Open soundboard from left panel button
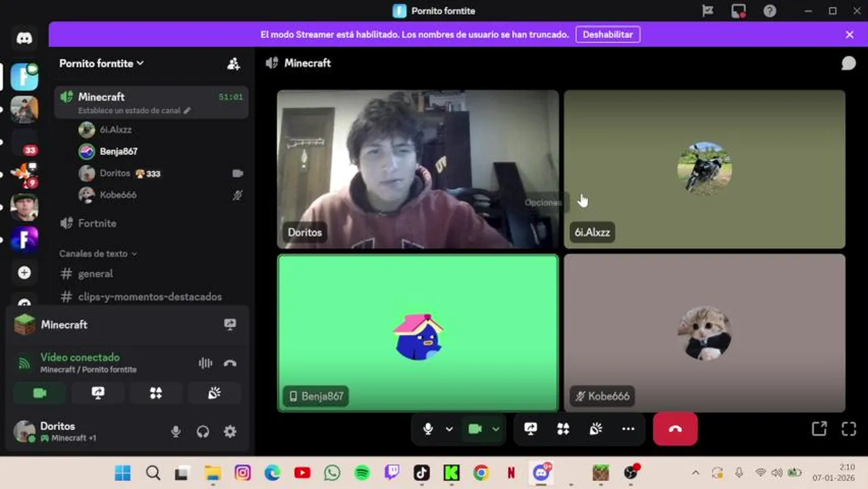This screenshot has width=868, height=489. [x=215, y=393]
